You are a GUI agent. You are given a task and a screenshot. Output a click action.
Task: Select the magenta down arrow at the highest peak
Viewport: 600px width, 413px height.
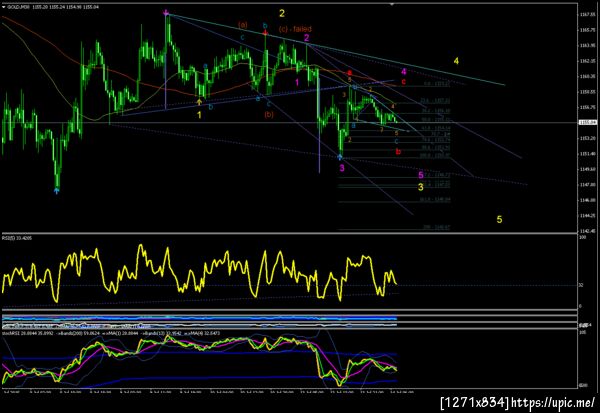166,13
